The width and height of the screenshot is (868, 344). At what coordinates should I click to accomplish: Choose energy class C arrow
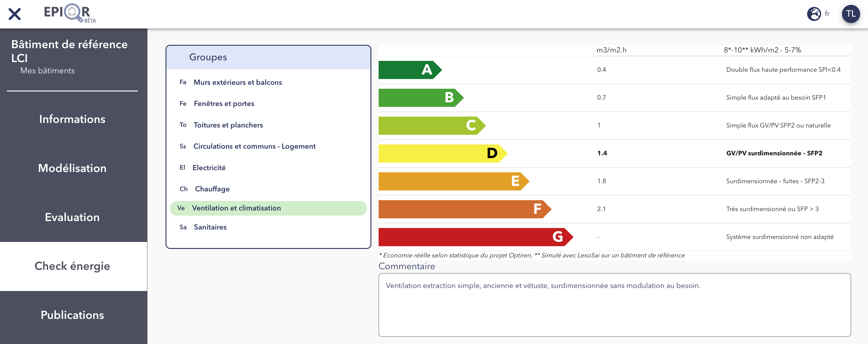coord(432,125)
